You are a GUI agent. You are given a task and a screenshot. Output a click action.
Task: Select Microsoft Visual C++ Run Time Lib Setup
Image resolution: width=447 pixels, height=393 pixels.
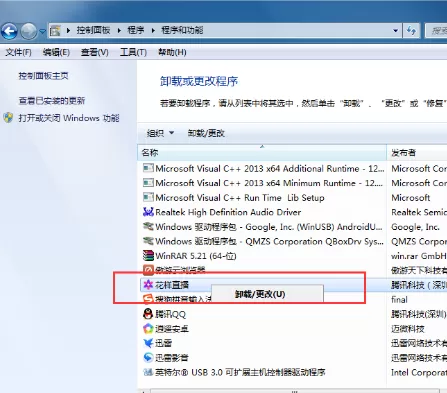click(x=240, y=198)
